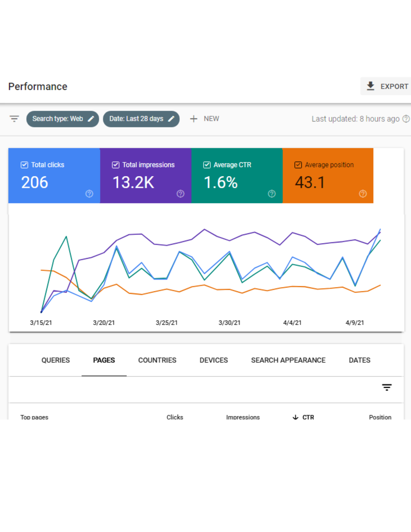This screenshot has height=532, width=411.
Task: View the Dates tab
Action: point(359,360)
